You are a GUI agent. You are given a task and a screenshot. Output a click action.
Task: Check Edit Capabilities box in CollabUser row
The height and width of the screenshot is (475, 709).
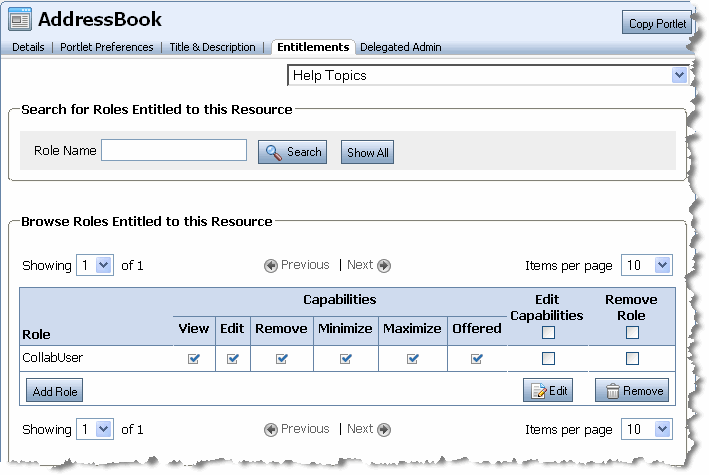click(x=548, y=359)
